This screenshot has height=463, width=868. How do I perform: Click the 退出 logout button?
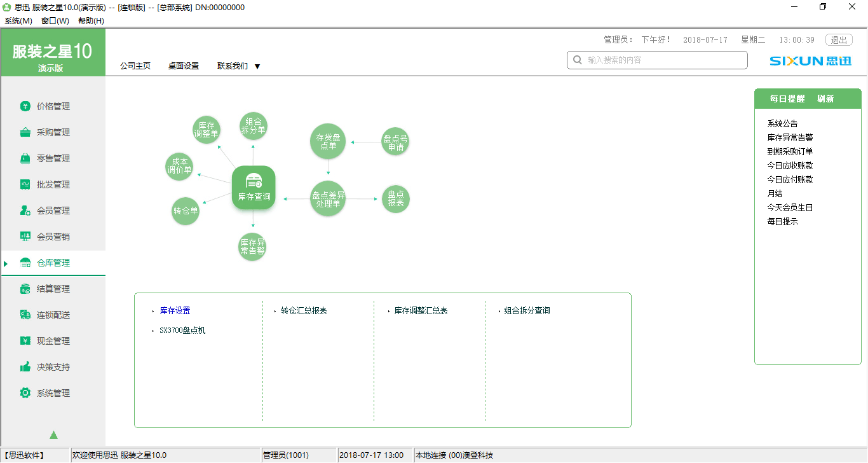tap(839, 39)
